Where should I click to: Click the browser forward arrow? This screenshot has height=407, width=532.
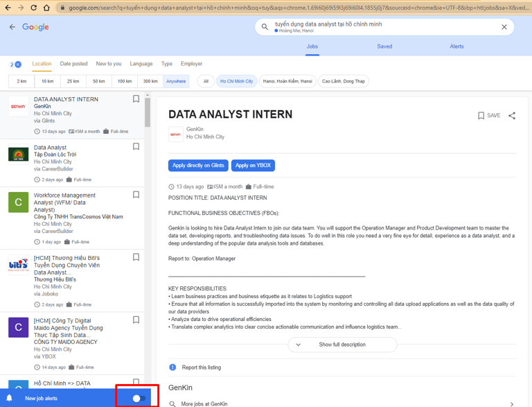click(21, 8)
